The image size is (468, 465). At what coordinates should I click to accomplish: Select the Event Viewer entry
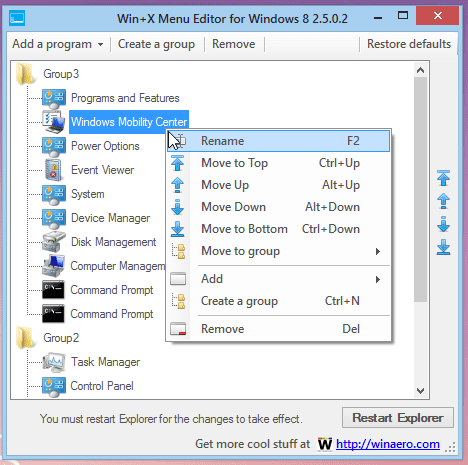click(102, 170)
